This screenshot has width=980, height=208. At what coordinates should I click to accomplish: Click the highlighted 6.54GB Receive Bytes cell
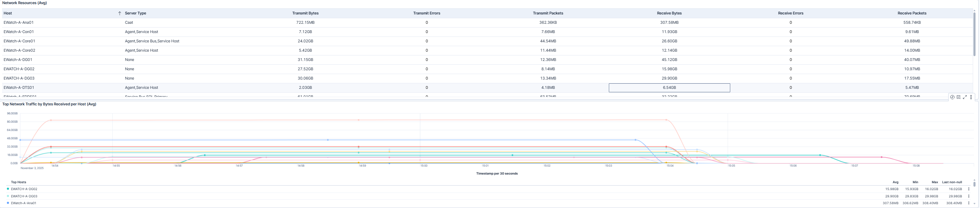(x=669, y=88)
